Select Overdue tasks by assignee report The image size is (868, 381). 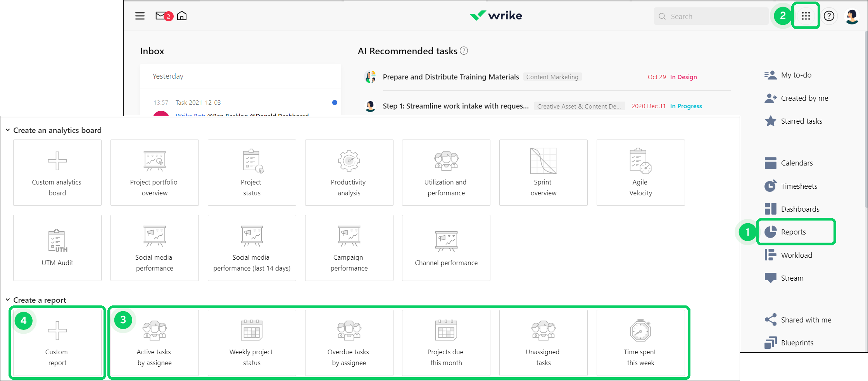[349, 342]
